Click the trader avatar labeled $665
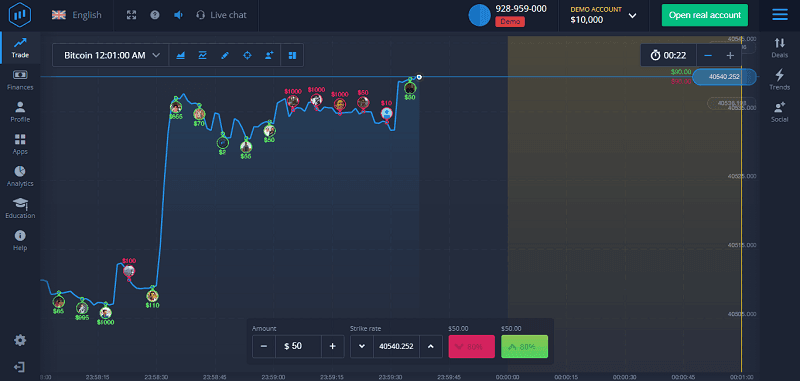800x381 pixels. (x=176, y=107)
